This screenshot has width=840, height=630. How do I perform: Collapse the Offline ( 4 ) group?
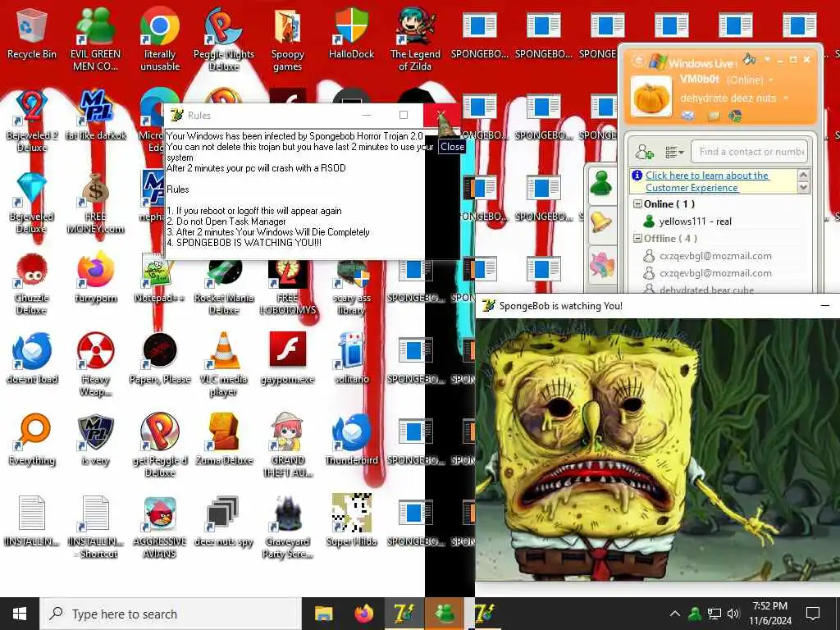tap(637, 239)
